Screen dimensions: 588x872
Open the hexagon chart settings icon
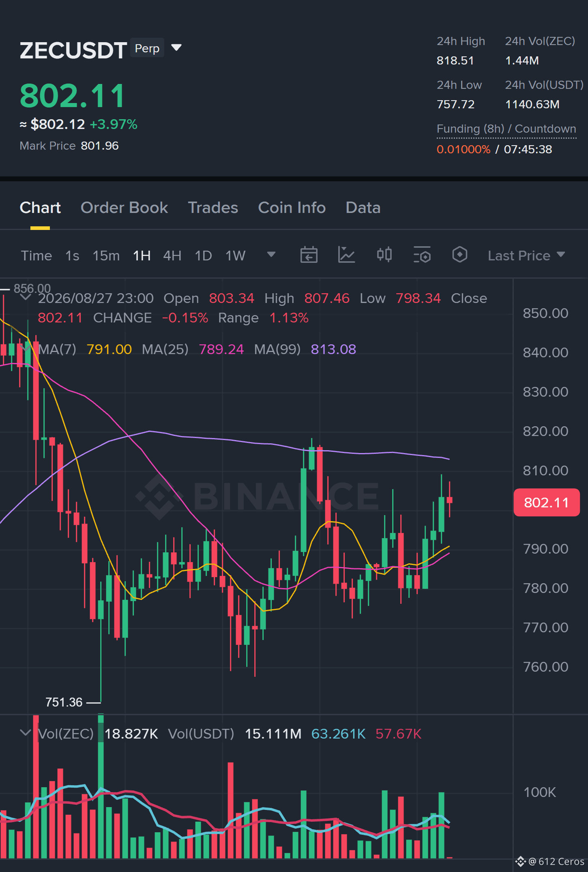click(x=459, y=255)
